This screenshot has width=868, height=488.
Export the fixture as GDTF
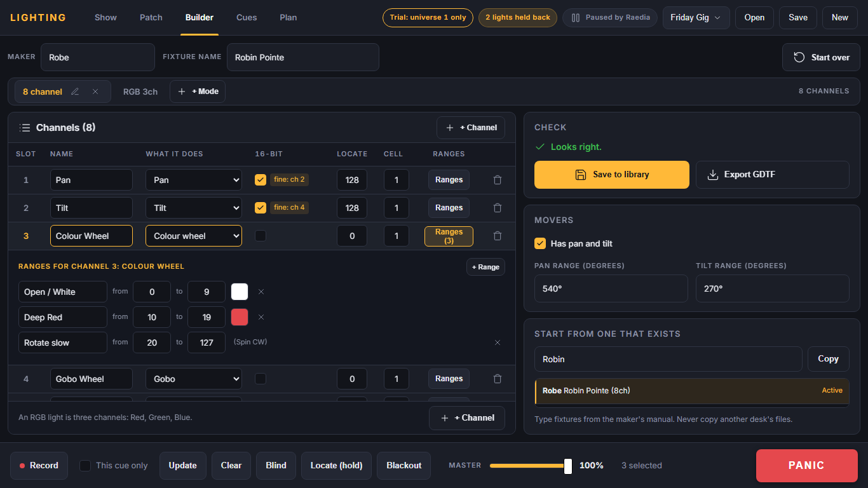click(773, 175)
